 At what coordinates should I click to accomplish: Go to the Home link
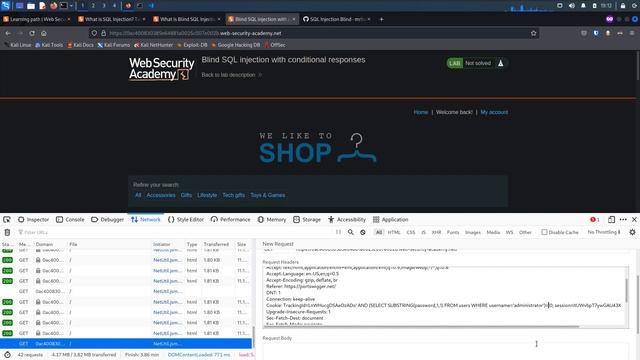pyautogui.click(x=421, y=112)
